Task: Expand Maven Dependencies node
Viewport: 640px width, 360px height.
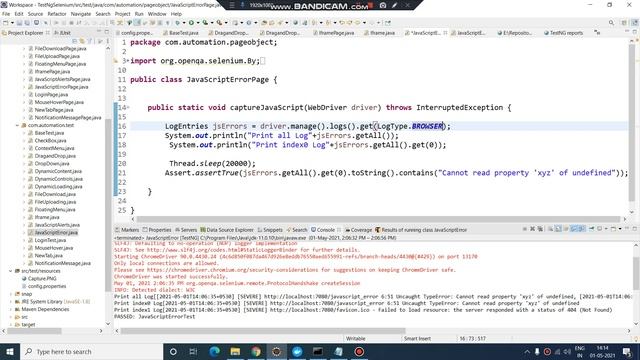Action: point(11,309)
